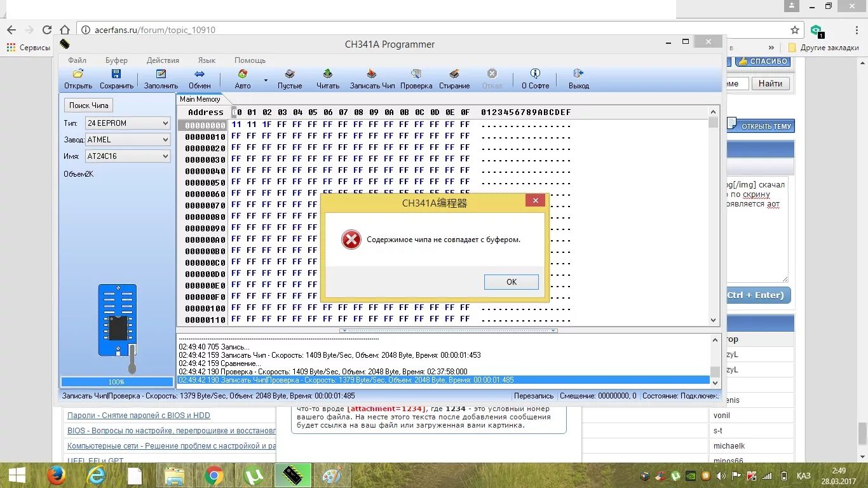Open the Windows Start button
This screenshot has height=488, width=868.
tap(17, 475)
